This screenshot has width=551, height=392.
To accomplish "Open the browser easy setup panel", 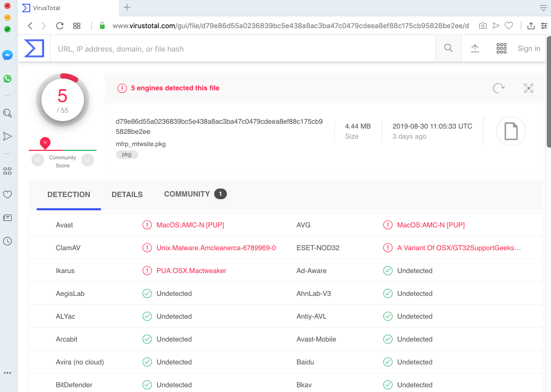I will [x=544, y=25].
